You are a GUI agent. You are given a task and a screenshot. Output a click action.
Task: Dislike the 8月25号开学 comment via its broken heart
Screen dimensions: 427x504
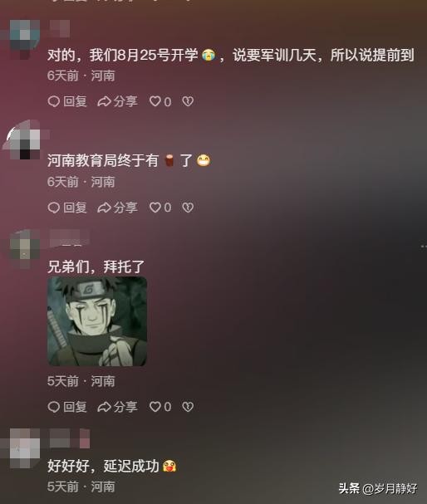point(188,101)
